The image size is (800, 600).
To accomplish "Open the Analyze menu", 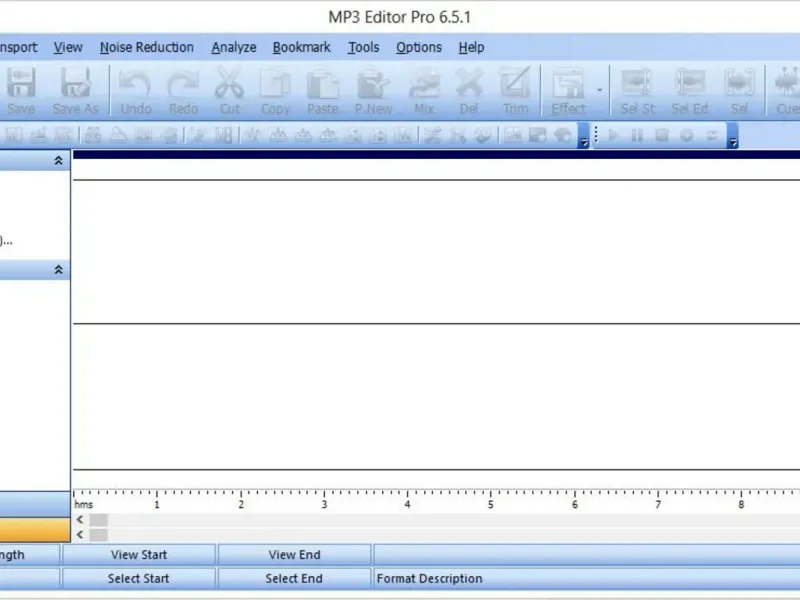I will (234, 47).
